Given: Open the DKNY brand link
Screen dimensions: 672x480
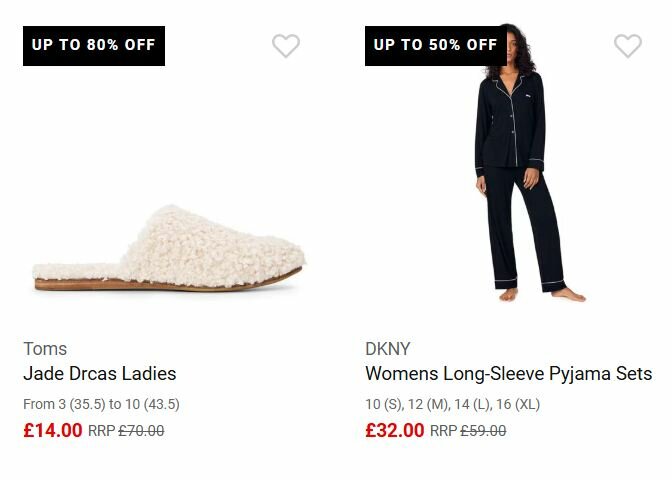Looking at the screenshot, I should tap(388, 348).
